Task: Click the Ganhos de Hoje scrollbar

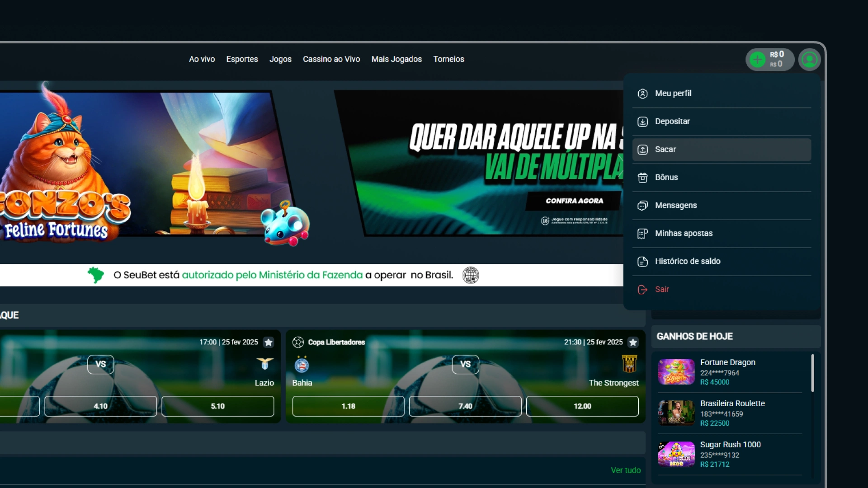Action: click(x=812, y=373)
